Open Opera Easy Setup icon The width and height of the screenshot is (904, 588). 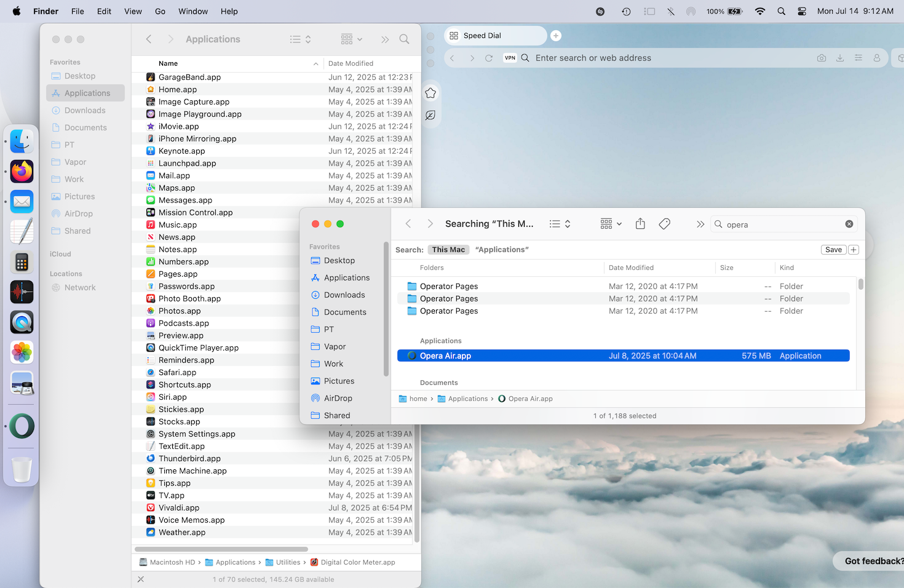point(858,58)
